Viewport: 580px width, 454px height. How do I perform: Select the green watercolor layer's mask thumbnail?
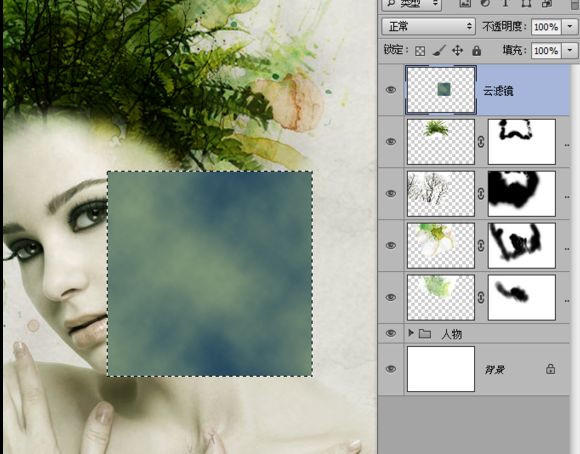[x=522, y=297]
